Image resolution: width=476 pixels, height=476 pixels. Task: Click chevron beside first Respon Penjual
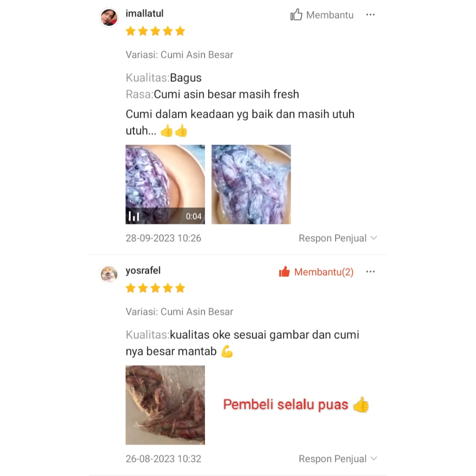[374, 238]
